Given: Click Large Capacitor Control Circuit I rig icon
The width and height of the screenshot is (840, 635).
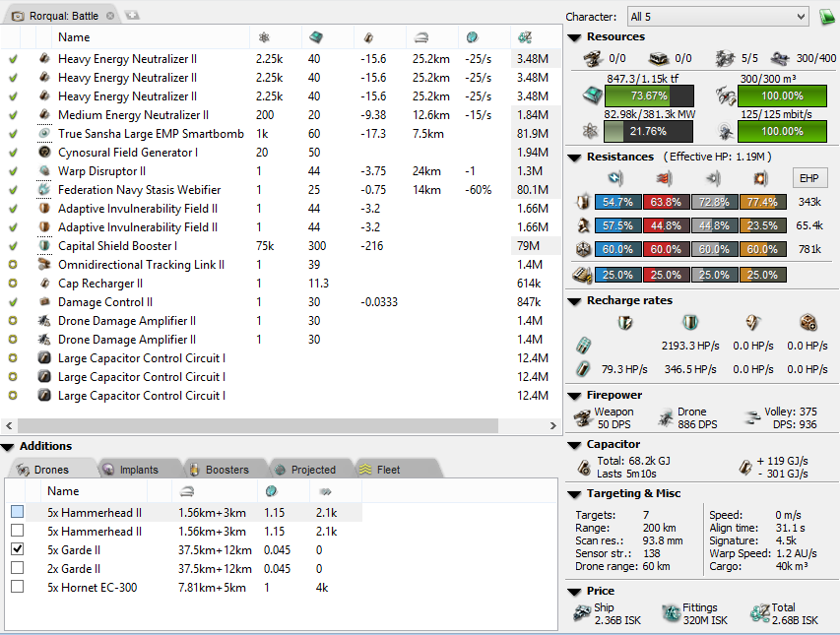Looking at the screenshot, I should pyautogui.click(x=45, y=358).
